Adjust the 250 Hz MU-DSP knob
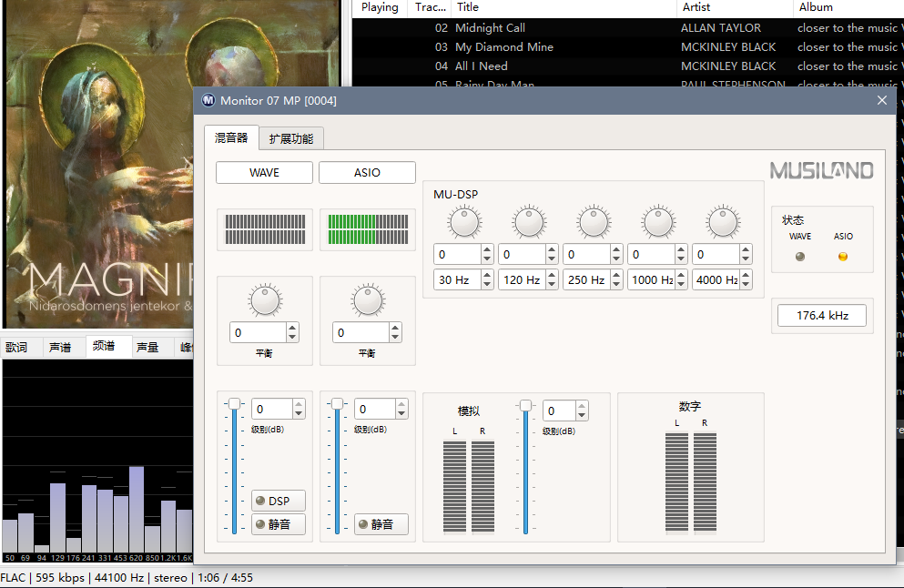 594,222
